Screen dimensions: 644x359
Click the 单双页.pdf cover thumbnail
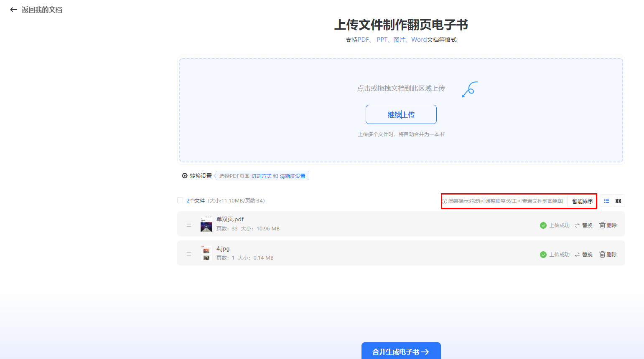click(x=206, y=224)
